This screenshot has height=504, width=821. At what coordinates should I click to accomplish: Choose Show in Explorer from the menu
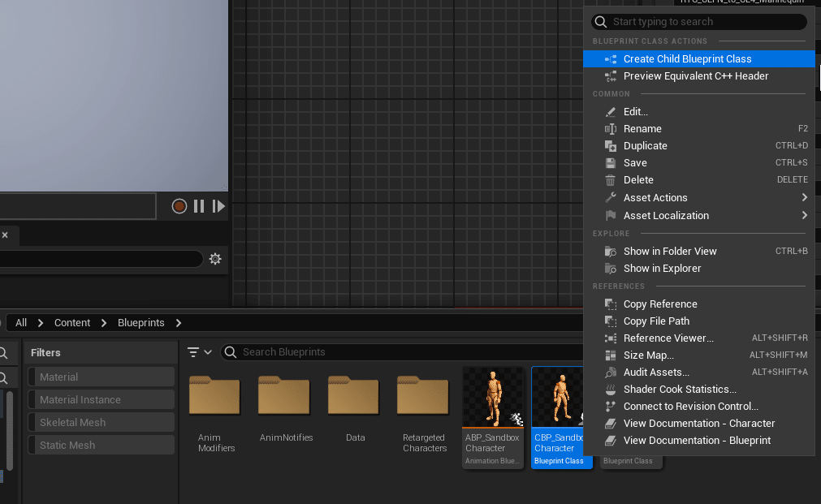tap(663, 268)
